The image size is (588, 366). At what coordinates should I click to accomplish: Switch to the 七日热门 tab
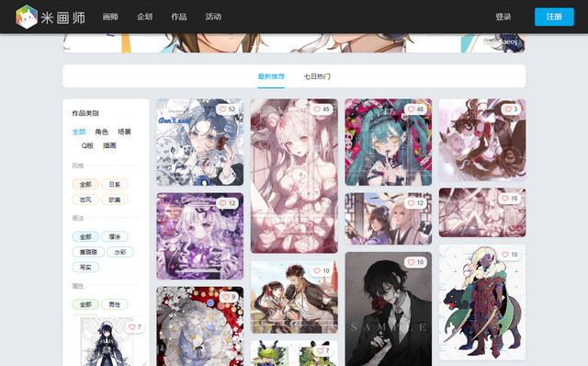[317, 76]
